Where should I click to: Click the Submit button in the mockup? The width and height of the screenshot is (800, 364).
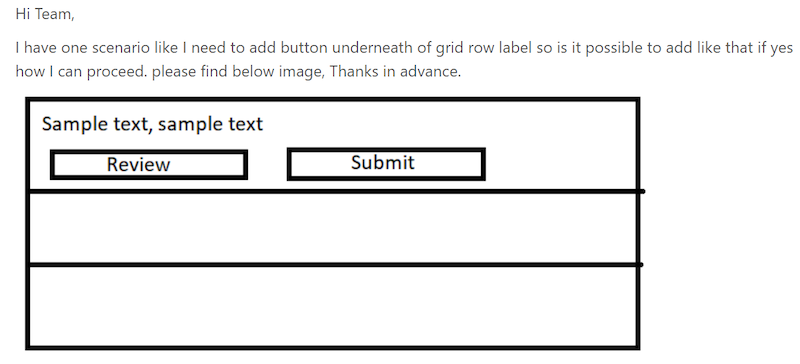click(x=386, y=164)
